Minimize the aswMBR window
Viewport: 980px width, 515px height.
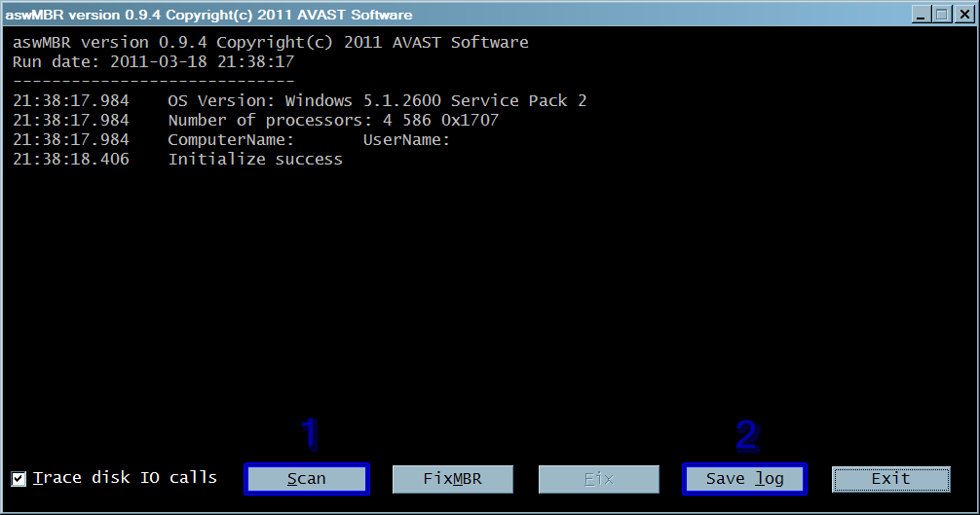920,15
